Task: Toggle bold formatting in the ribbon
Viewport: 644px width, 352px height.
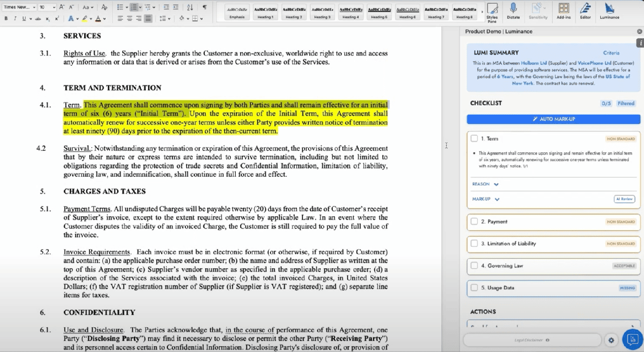Action: pos(6,19)
